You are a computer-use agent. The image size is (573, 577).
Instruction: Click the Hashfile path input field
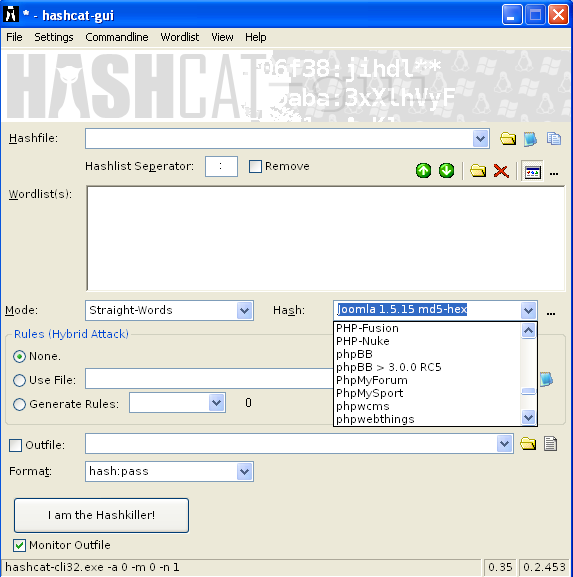coord(279,139)
